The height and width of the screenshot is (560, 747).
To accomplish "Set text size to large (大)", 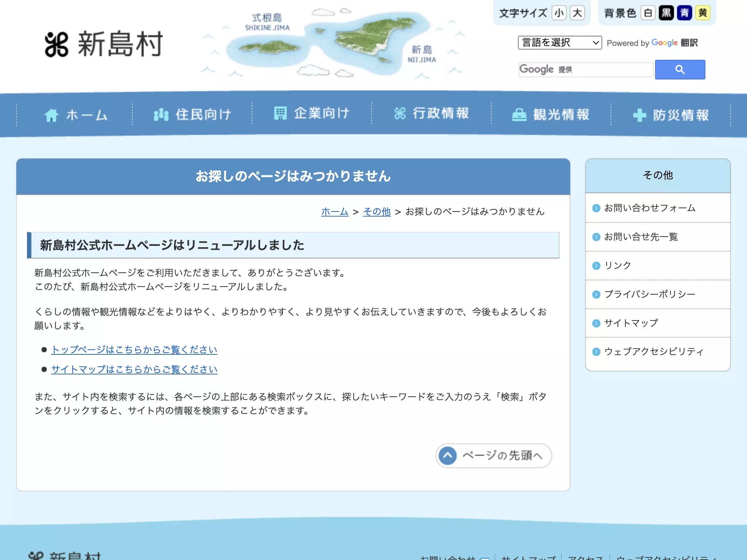I will point(577,13).
